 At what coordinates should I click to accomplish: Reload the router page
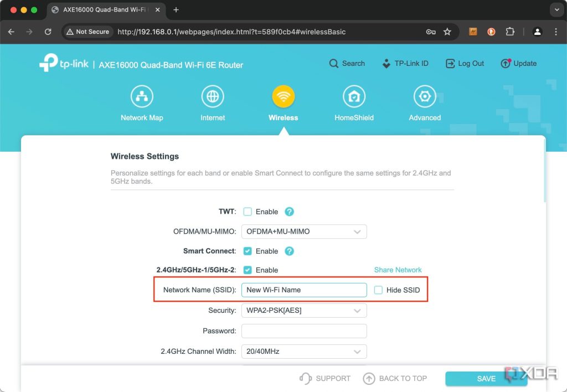click(x=48, y=32)
